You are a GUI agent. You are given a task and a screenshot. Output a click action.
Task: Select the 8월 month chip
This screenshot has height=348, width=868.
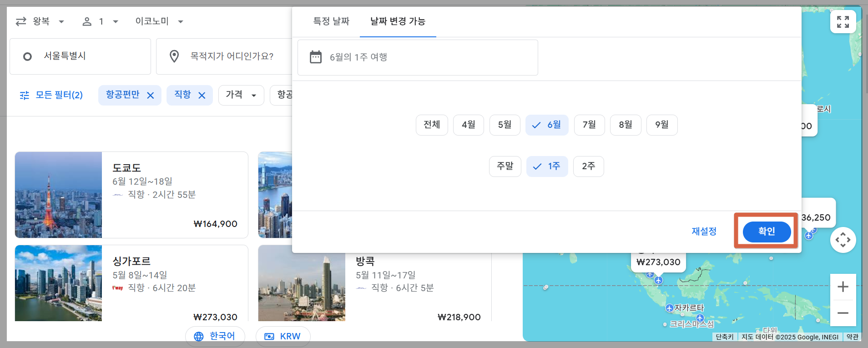click(x=626, y=125)
